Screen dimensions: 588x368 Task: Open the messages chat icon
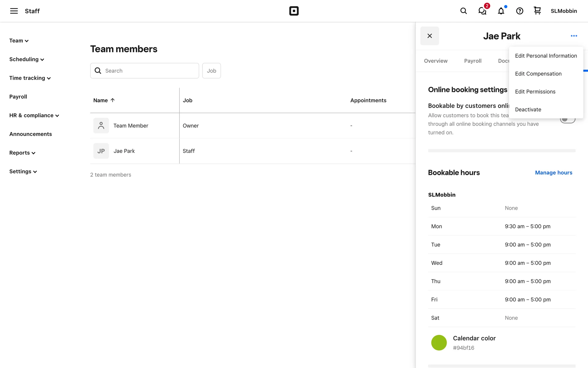pyautogui.click(x=482, y=11)
